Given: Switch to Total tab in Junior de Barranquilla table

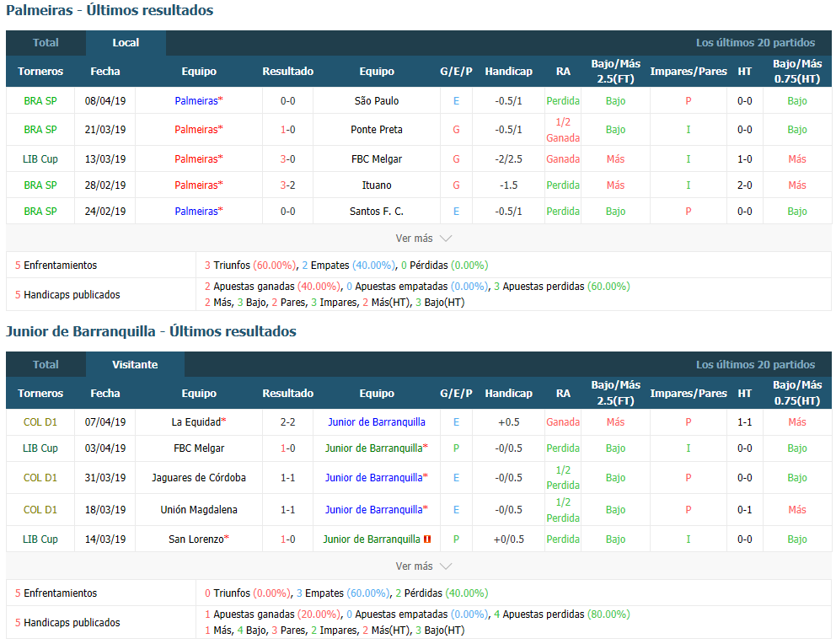Looking at the screenshot, I should coord(46,365).
